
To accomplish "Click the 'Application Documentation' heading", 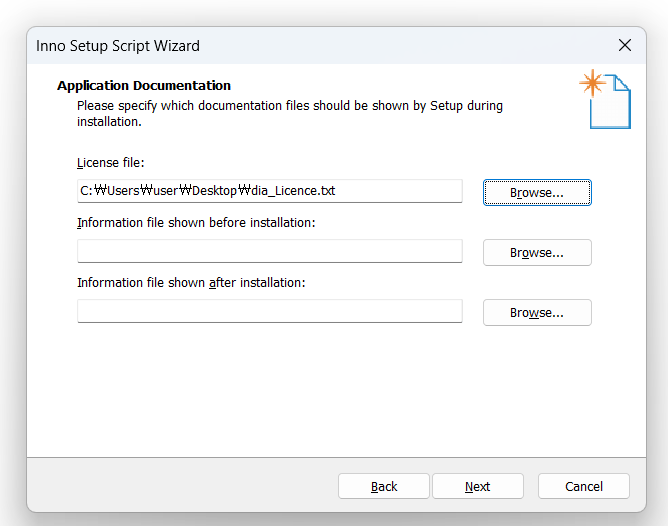I will point(144,86).
